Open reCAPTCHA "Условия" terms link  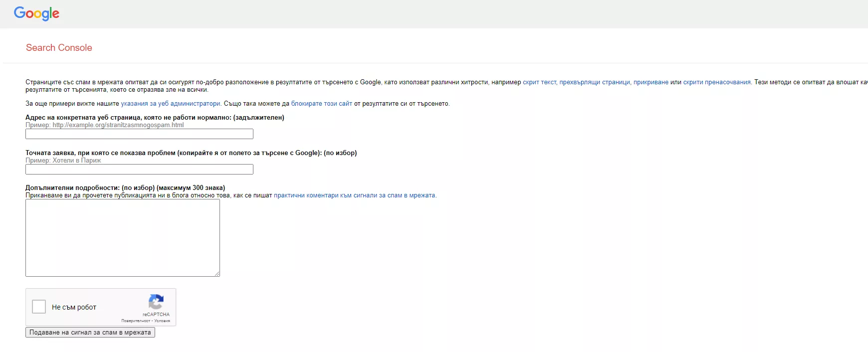click(x=162, y=321)
